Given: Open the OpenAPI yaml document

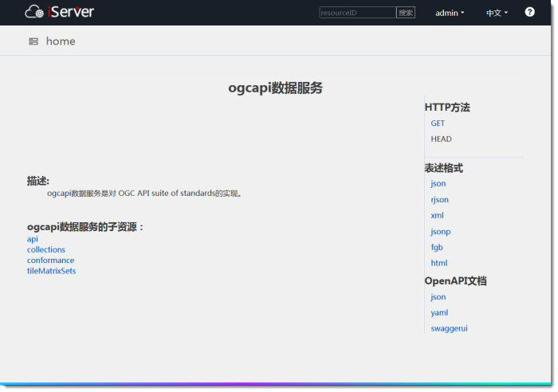Looking at the screenshot, I should point(439,313).
